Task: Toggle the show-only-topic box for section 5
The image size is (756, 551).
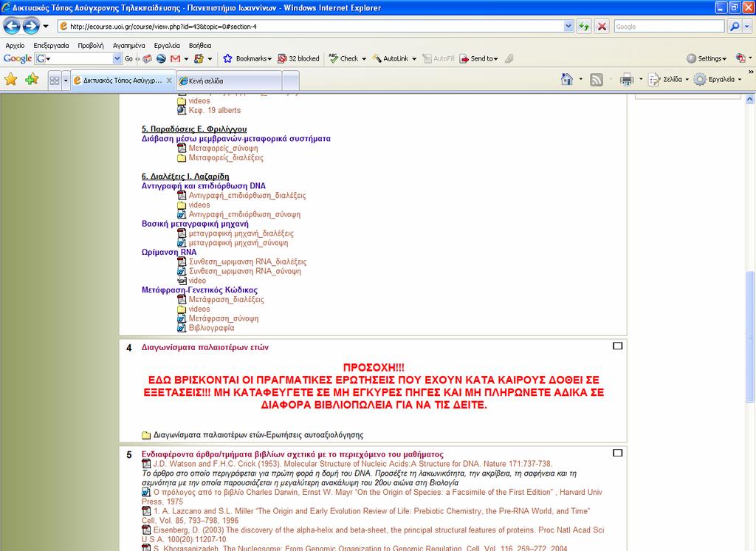Action: [x=617, y=453]
